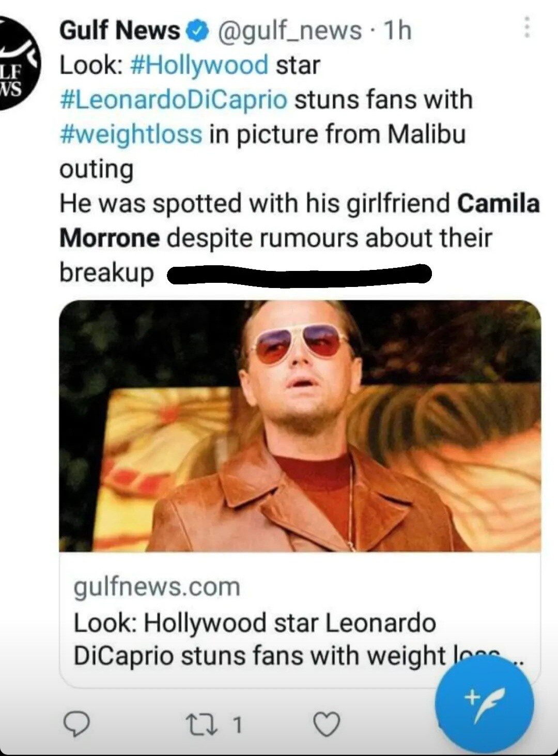Image resolution: width=558 pixels, height=756 pixels.
Task: Click the word 'outing' in the tweet
Action: coord(97,170)
